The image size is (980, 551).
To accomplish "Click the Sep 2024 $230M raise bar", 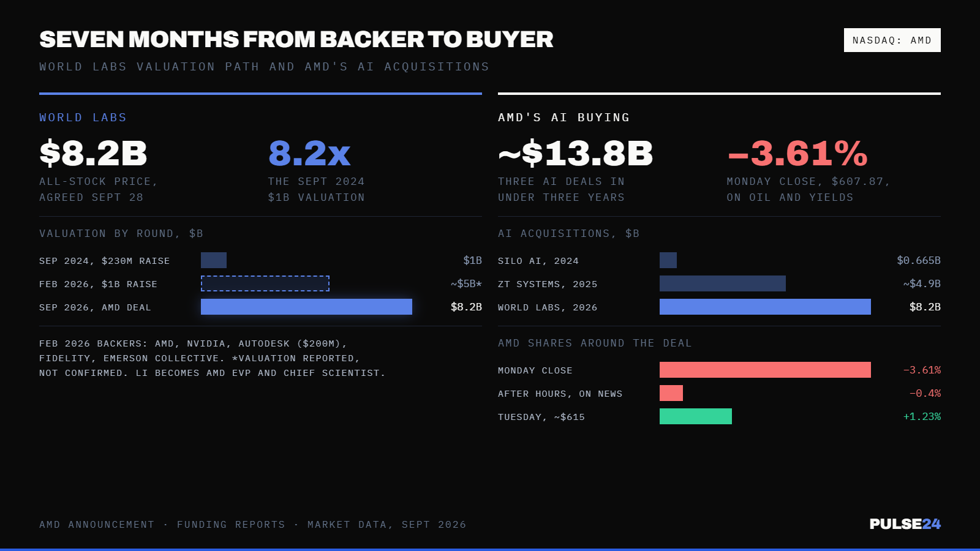I will [214, 260].
